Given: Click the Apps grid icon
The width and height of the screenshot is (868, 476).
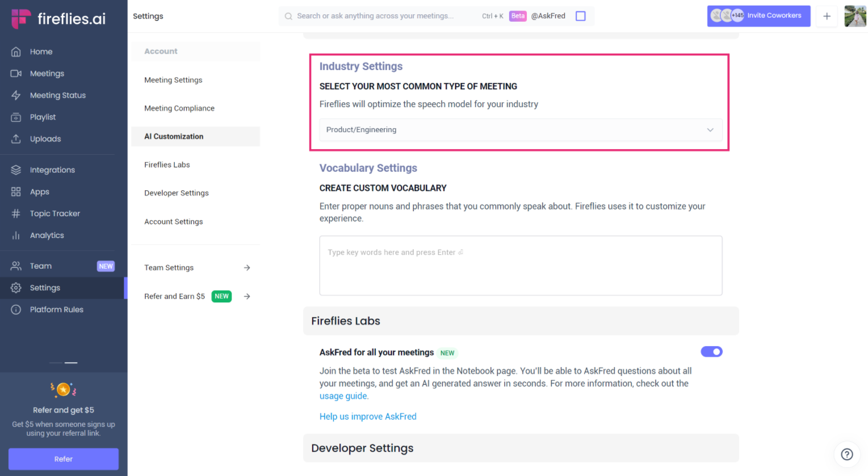Looking at the screenshot, I should [16, 192].
